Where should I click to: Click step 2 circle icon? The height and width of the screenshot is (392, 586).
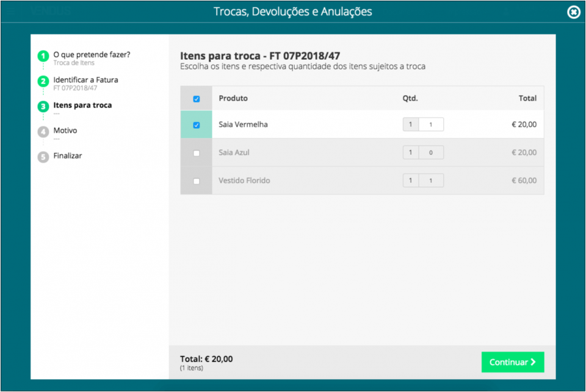pyautogui.click(x=43, y=82)
